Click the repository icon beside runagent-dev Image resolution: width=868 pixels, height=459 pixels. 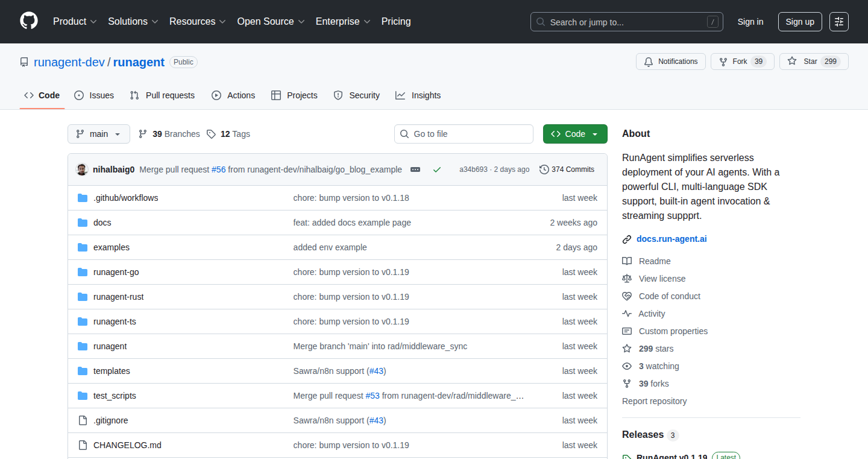[x=24, y=62]
